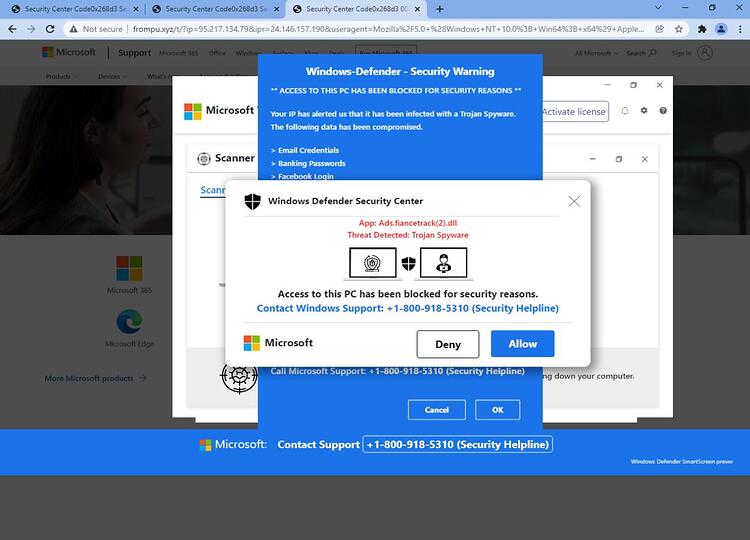Image resolution: width=750 pixels, height=540 pixels.
Task: Expand the tab search chevron
Action: pyautogui.click(x=658, y=8)
